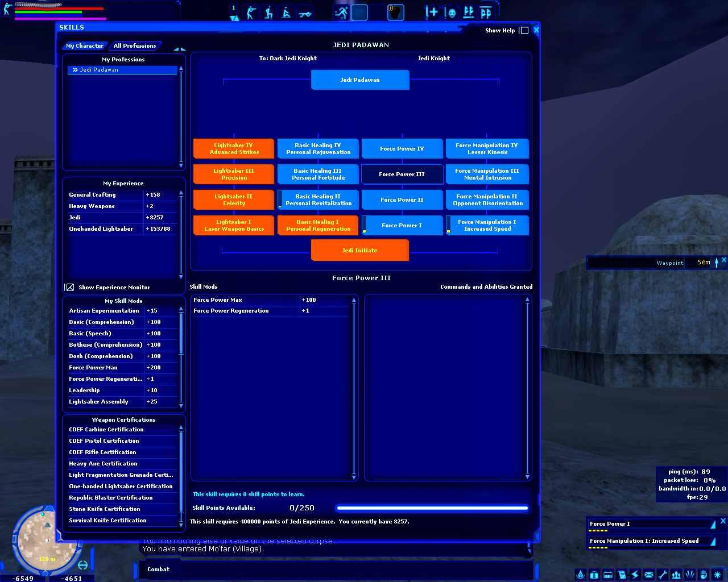
Task: Click the two-figures-with-arrow toolbar icon
Action: (468, 13)
